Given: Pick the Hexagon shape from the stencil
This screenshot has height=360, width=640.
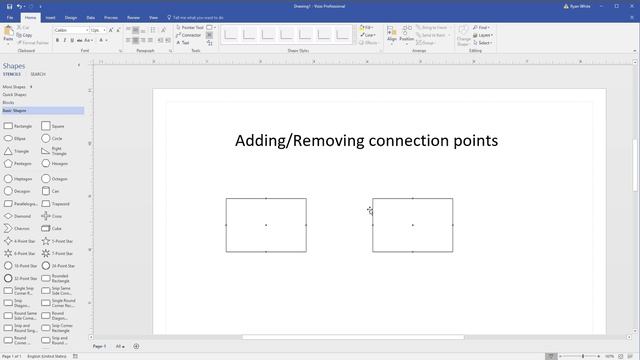Looking at the screenshot, I should [x=55, y=163].
